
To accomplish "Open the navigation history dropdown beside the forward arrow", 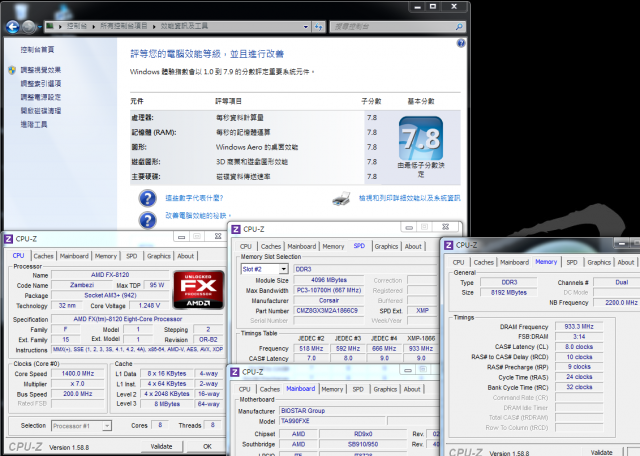I will 40,27.
